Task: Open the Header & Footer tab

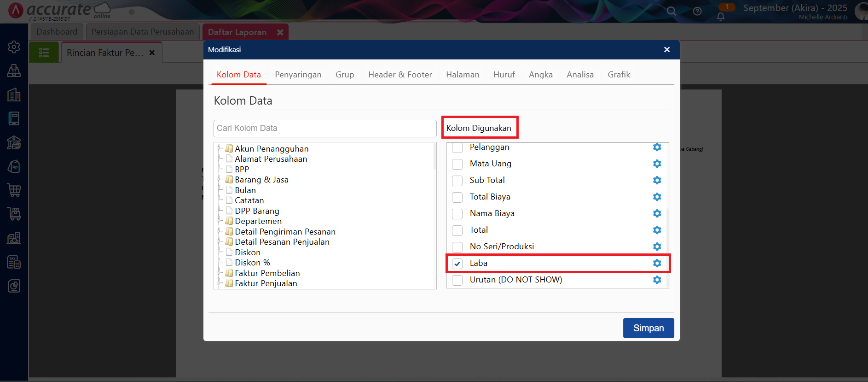Action: tap(399, 75)
